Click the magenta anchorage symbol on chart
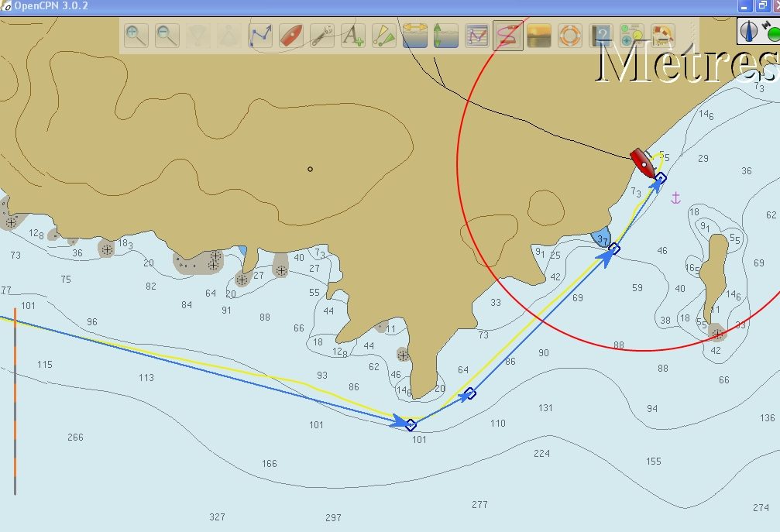The height and width of the screenshot is (532, 780). pos(675,198)
